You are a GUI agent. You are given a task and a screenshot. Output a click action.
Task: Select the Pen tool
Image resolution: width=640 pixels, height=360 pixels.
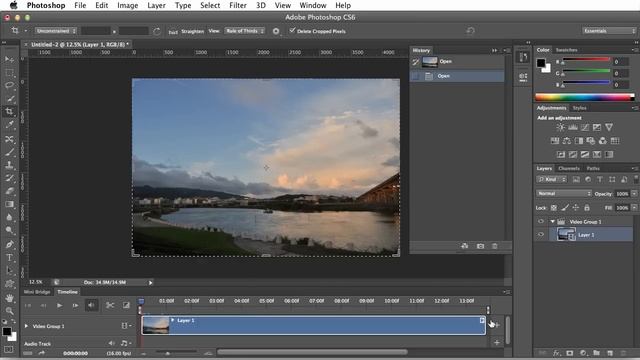(9, 244)
